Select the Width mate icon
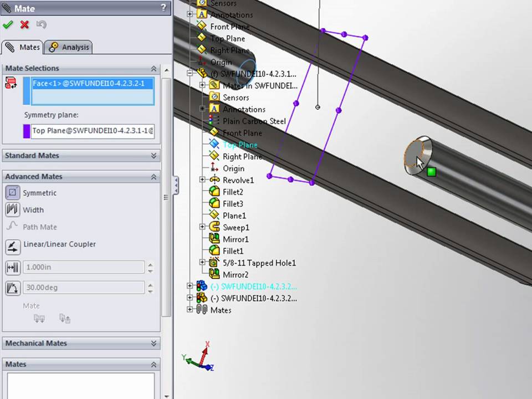This screenshot has width=532, height=399. tap(13, 209)
